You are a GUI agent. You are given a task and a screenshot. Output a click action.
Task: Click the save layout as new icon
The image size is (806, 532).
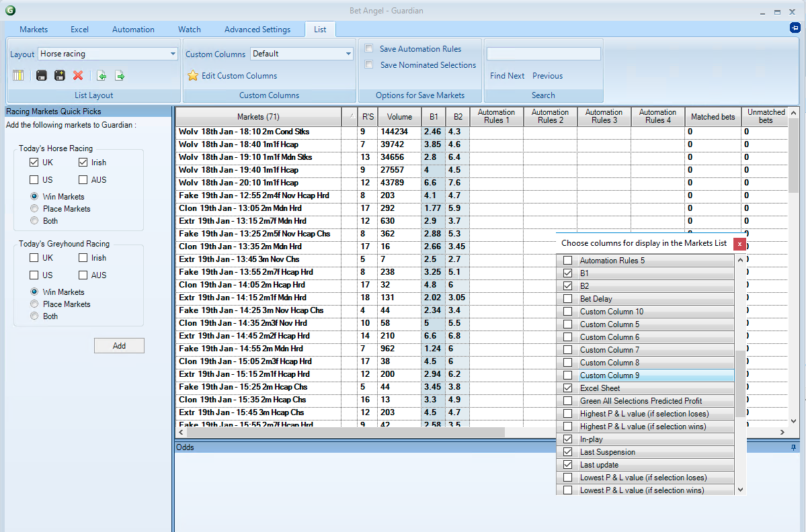[x=60, y=76]
